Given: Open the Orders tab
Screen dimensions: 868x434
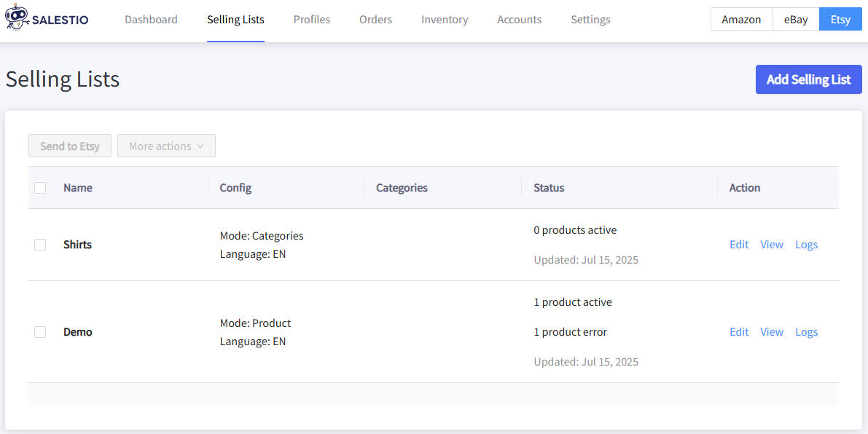Looking at the screenshot, I should (x=375, y=20).
